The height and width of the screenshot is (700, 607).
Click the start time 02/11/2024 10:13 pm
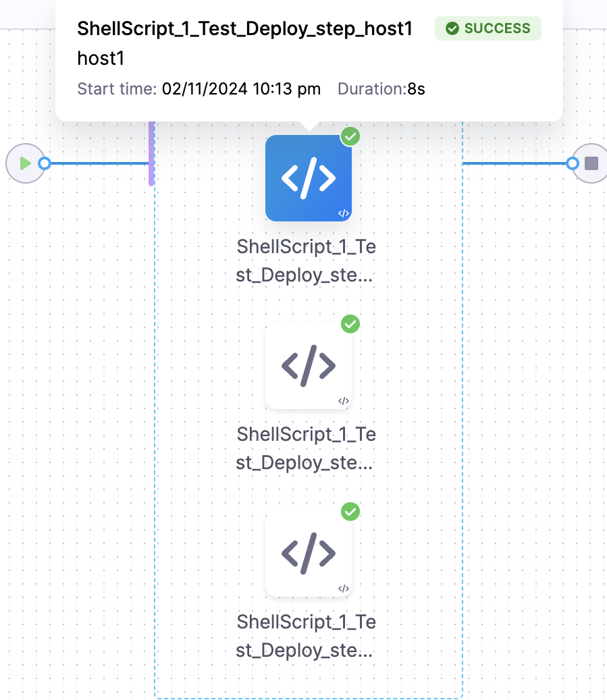click(x=241, y=89)
